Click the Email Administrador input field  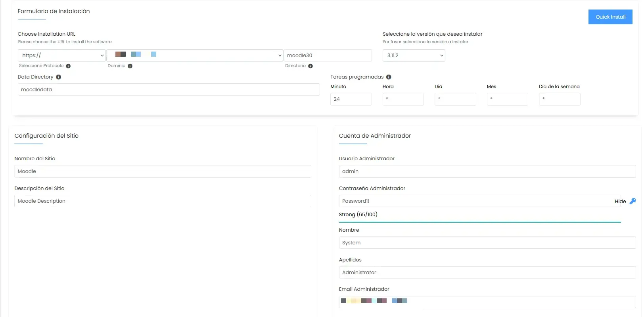point(487,302)
